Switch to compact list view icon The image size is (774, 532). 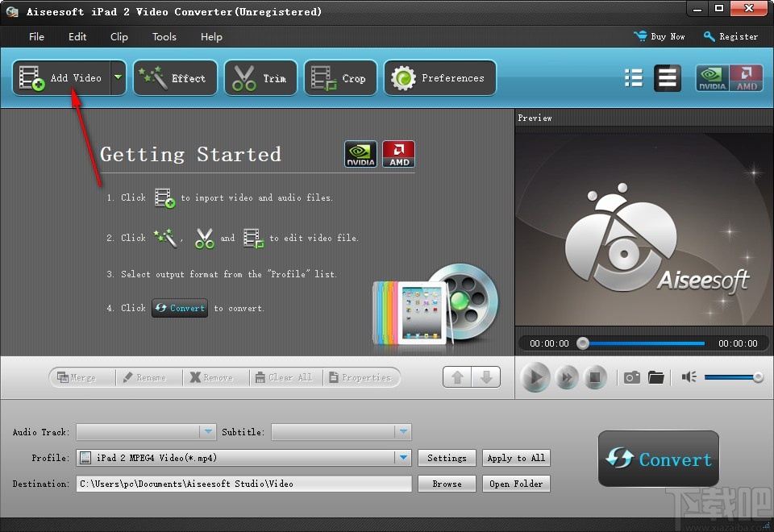(x=634, y=78)
